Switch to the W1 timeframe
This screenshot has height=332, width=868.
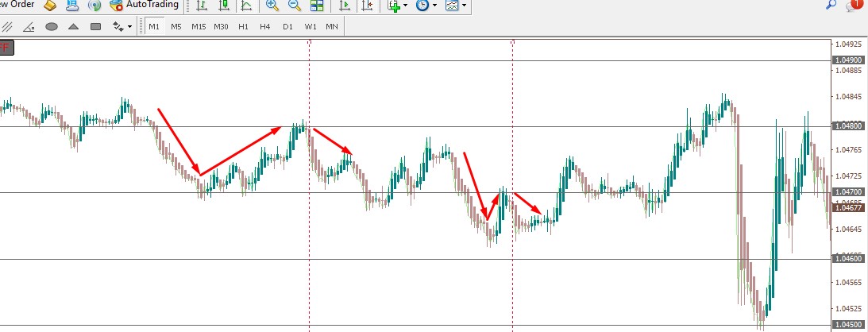pos(310,26)
